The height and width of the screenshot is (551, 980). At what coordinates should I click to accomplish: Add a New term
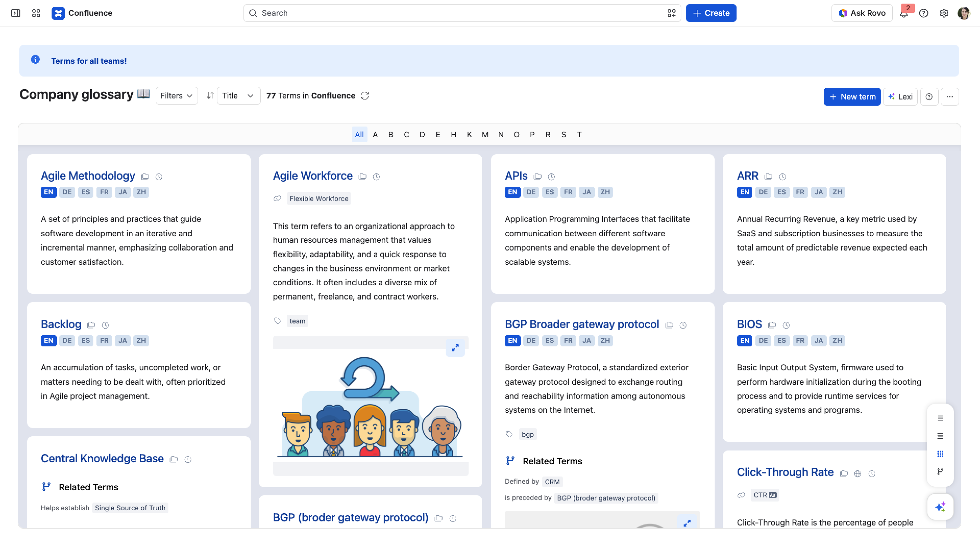tap(852, 97)
